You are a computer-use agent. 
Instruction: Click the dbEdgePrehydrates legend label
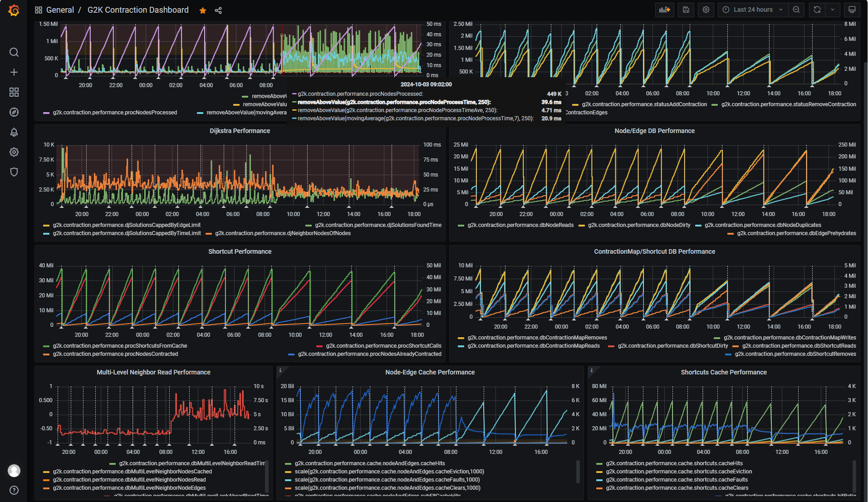click(796, 233)
